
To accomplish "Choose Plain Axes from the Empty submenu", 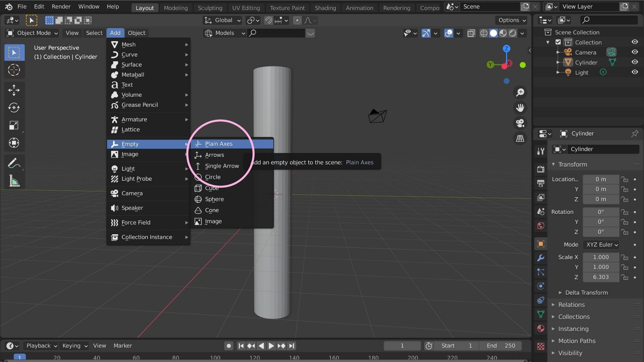I will (x=219, y=143).
